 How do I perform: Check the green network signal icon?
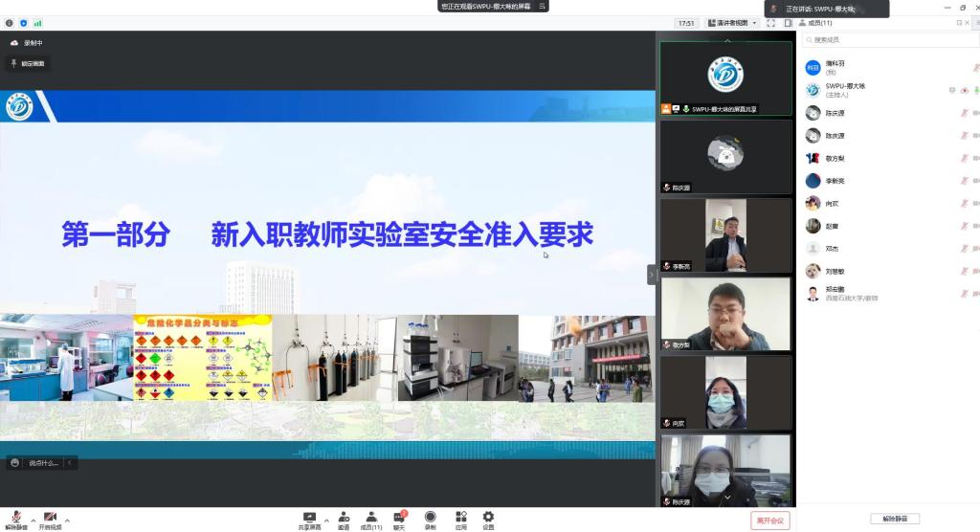(38, 23)
